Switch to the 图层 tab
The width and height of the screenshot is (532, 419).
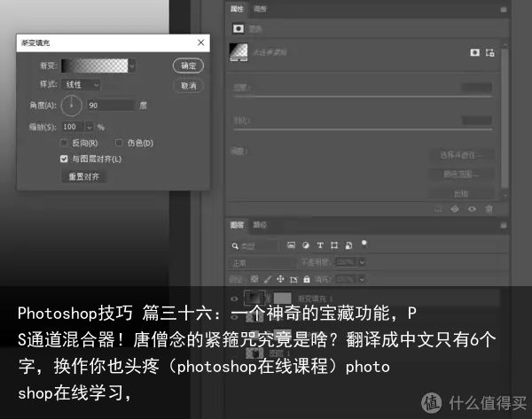(237, 225)
